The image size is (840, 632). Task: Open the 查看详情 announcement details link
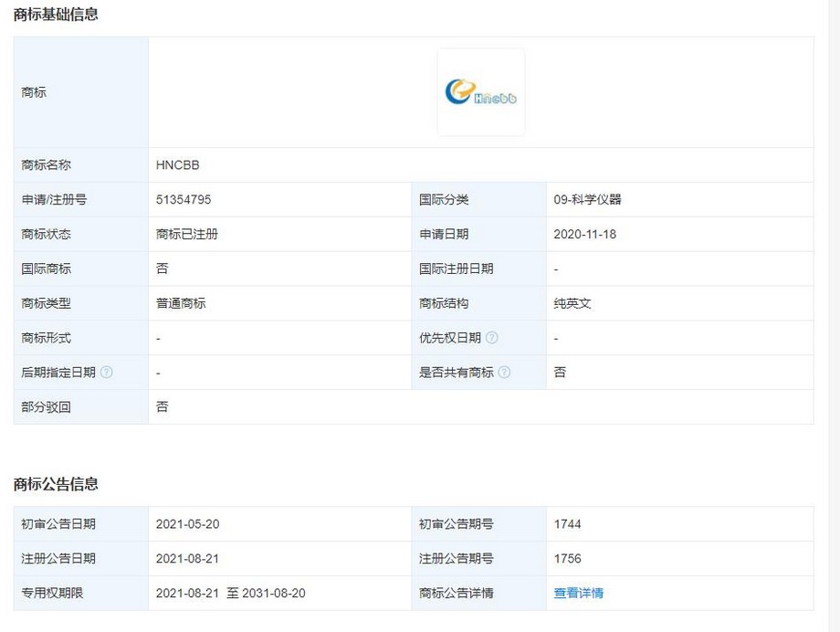(x=578, y=593)
